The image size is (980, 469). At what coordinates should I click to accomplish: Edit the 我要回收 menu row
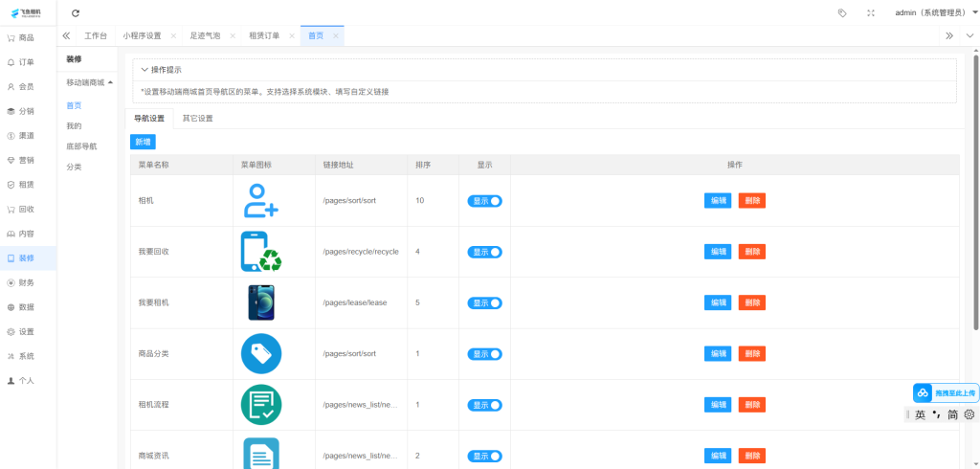point(718,252)
